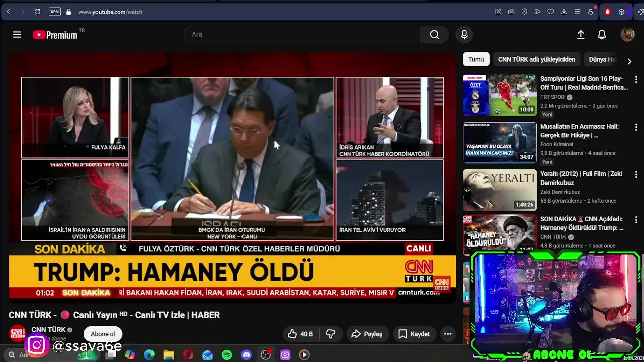View site info via padlock icon
Viewport: 644px width, 362px height.
click(x=68, y=12)
